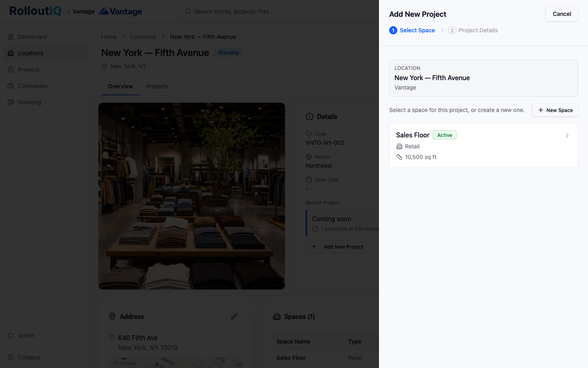Image resolution: width=588 pixels, height=368 pixels.
Task: Click the RolloutIQ logo
Action: [x=36, y=11]
